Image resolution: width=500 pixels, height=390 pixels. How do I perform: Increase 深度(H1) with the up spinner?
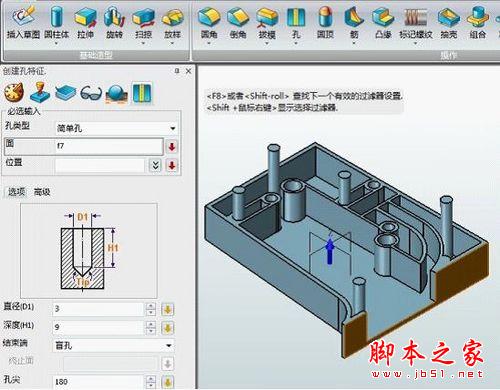151,324
